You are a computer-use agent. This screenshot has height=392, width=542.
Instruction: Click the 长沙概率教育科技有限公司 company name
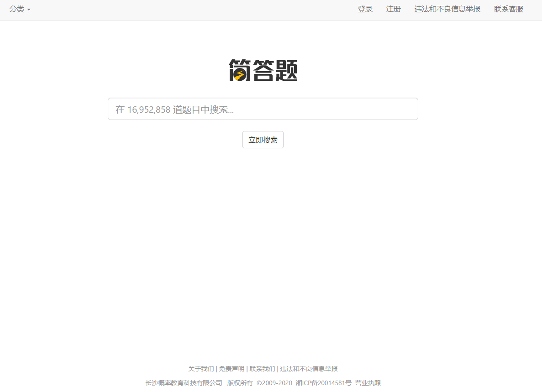tap(184, 383)
